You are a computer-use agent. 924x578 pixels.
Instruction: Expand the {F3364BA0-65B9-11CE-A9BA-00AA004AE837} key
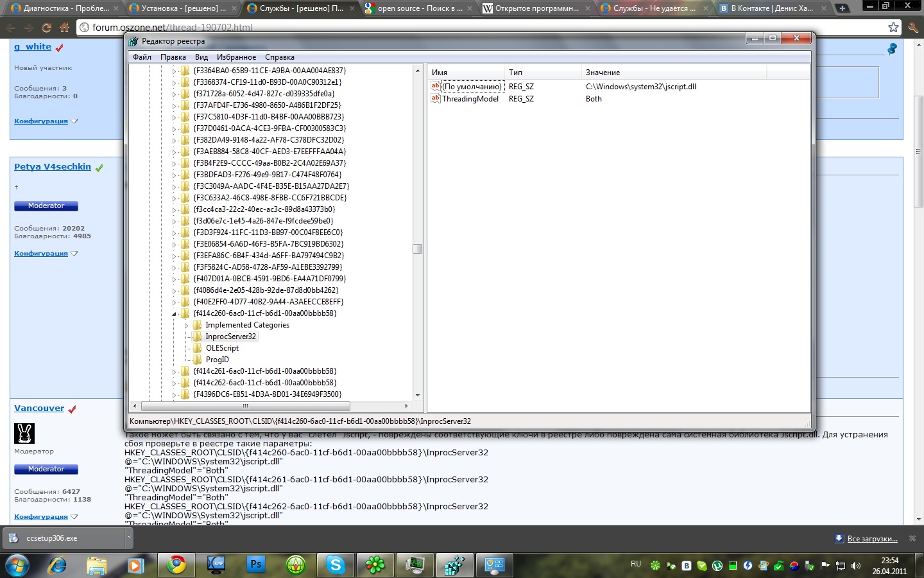point(174,71)
